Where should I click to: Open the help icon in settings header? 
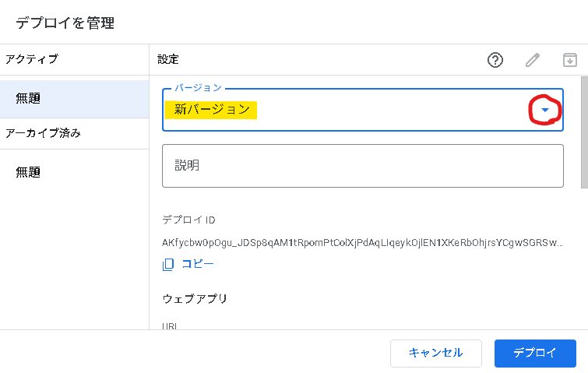(x=495, y=60)
